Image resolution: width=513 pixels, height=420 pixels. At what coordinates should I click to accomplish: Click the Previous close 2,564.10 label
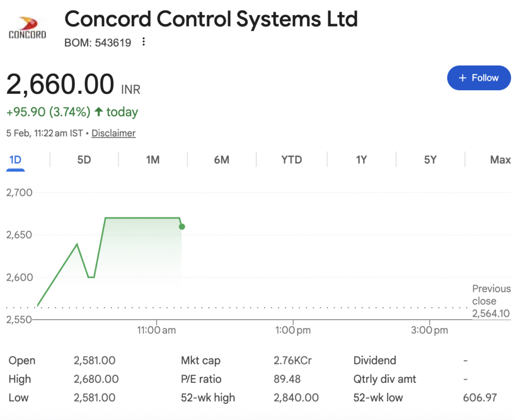tap(491, 301)
